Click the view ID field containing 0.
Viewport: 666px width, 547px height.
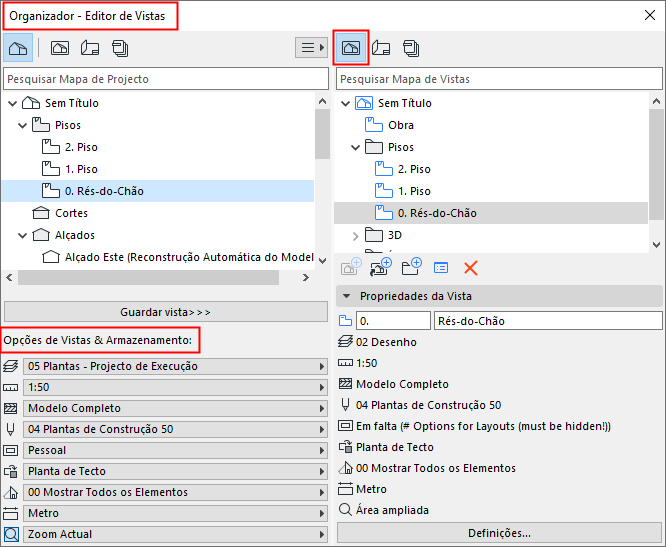(x=393, y=321)
